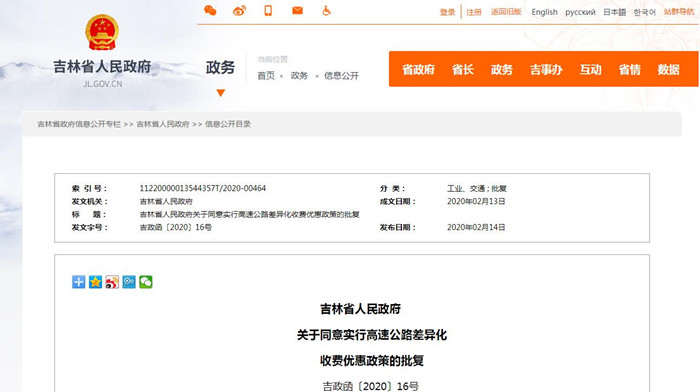The width and height of the screenshot is (700, 392).
Task: Switch language to русский
Action: [x=580, y=12]
